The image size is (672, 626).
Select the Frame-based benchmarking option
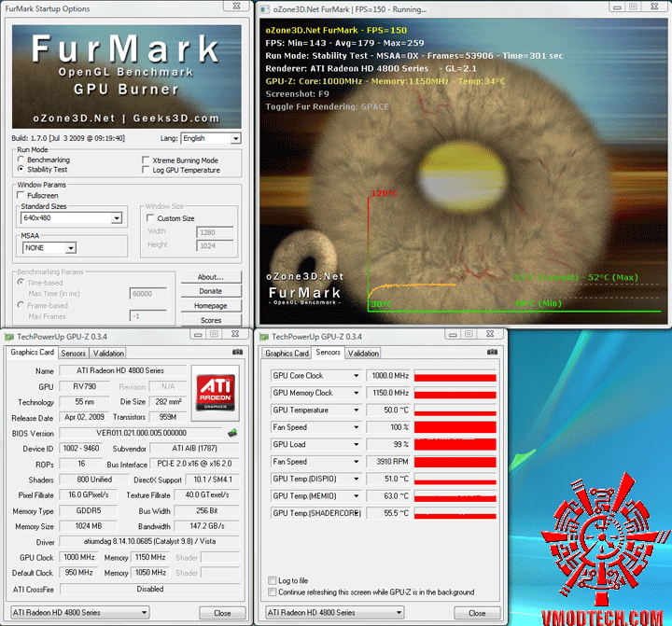tap(21, 305)
